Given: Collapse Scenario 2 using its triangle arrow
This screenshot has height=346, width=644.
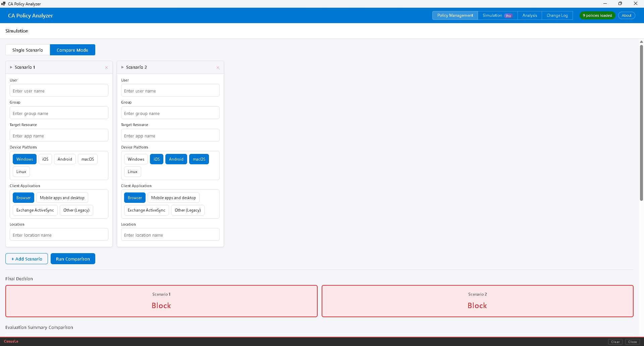Looking at the screenshot, I should coord(122,67).
